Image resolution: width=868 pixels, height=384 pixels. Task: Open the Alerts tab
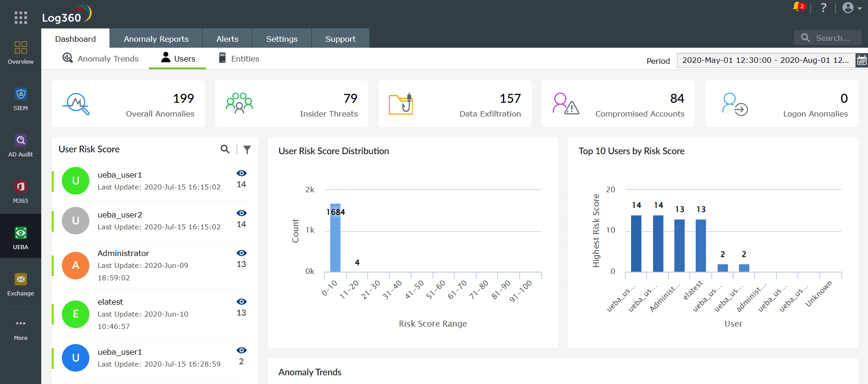tap(227, 39)
